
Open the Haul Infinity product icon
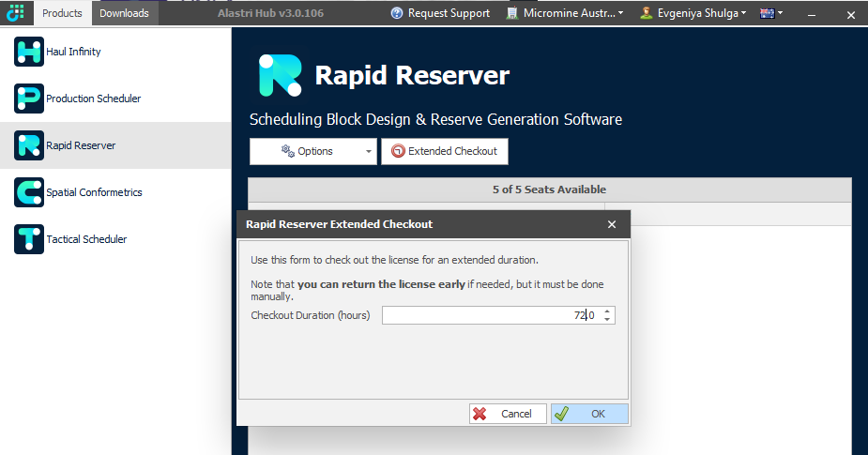29,52
